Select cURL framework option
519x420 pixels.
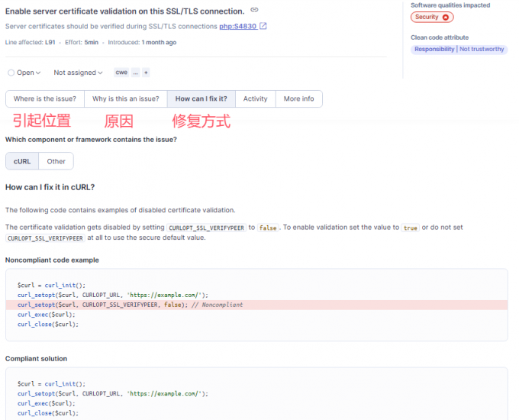[x=22, y=161]
